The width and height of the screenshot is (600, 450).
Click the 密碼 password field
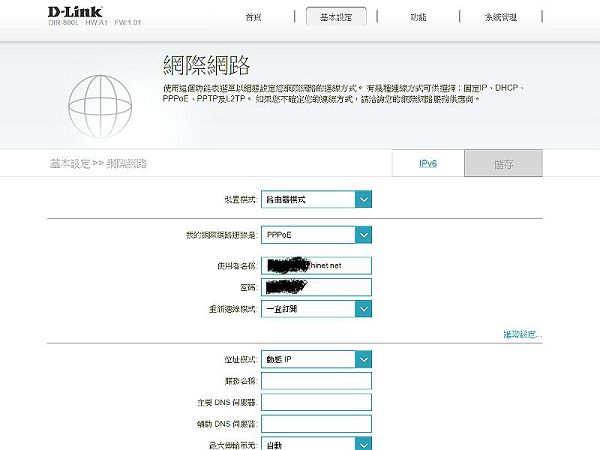point(316,287)
